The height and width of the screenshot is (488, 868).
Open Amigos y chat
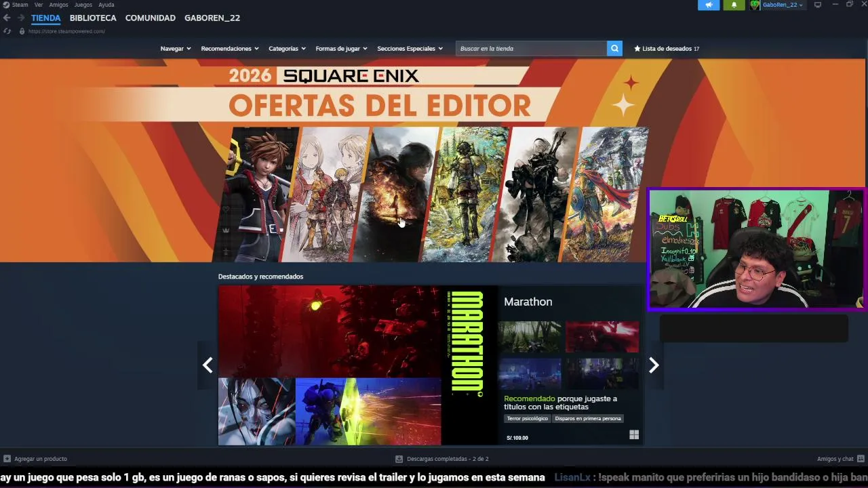pos(835,459)
